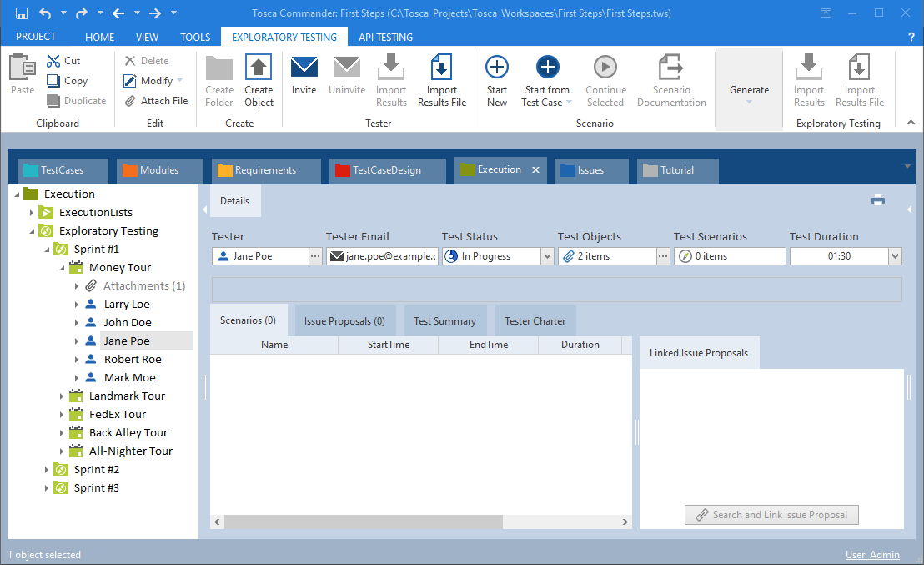
Task: Expand the Sprint #2 tree node
Action: 47,470
